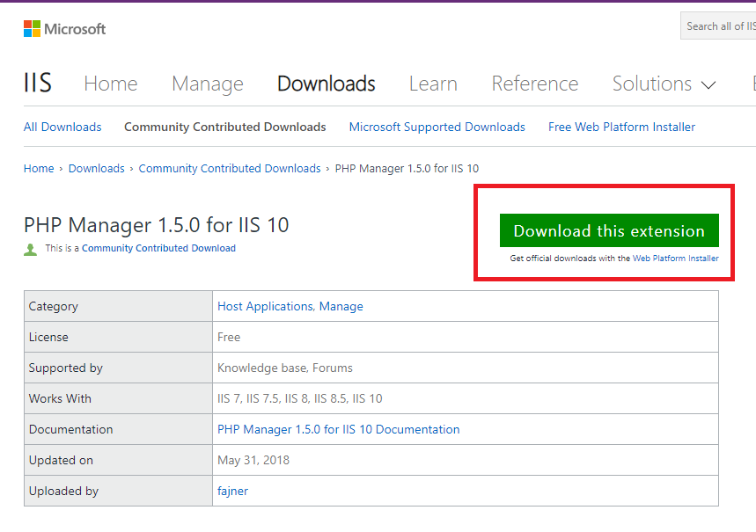
Task: Open the Home navigation tab
Action: coord(110,84)
